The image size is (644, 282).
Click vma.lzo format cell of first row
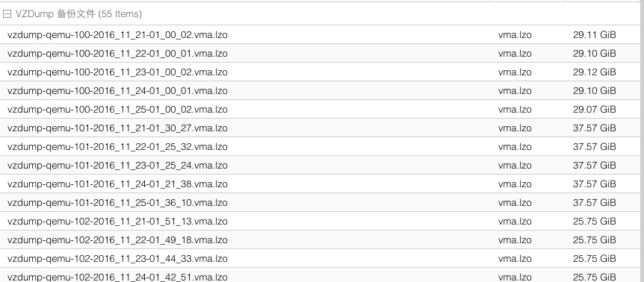pyautogui.click(x=515, y=35)
